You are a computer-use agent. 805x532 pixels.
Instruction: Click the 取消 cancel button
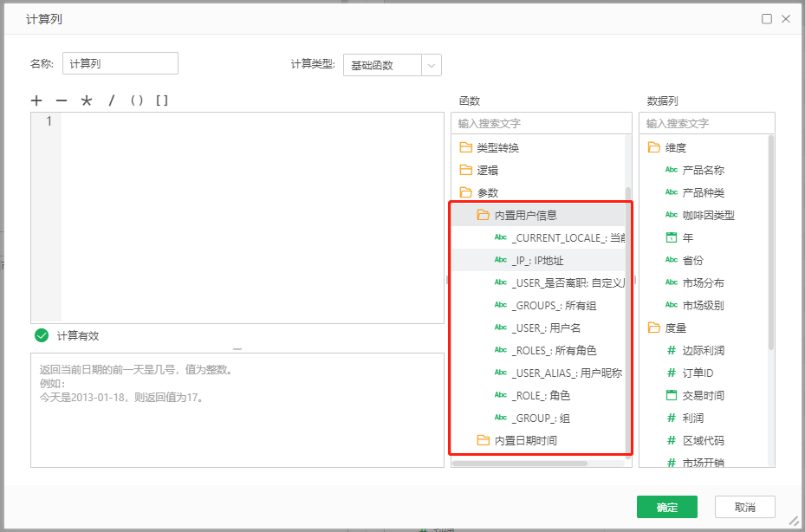click(745, 508)
